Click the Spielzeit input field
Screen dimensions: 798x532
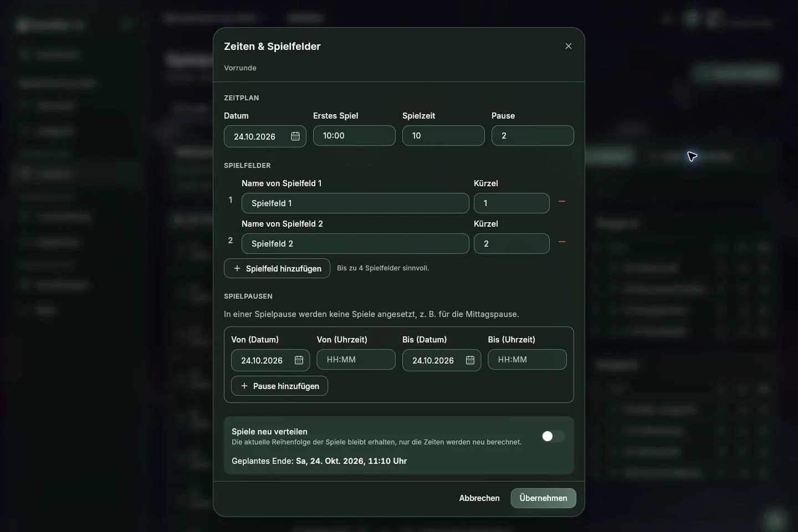point(443,136)
